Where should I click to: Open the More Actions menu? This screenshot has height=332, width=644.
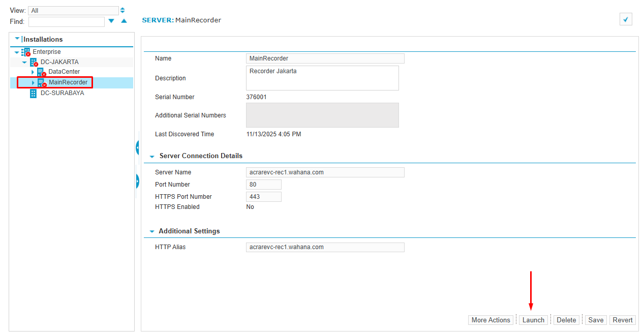[490, 320]
